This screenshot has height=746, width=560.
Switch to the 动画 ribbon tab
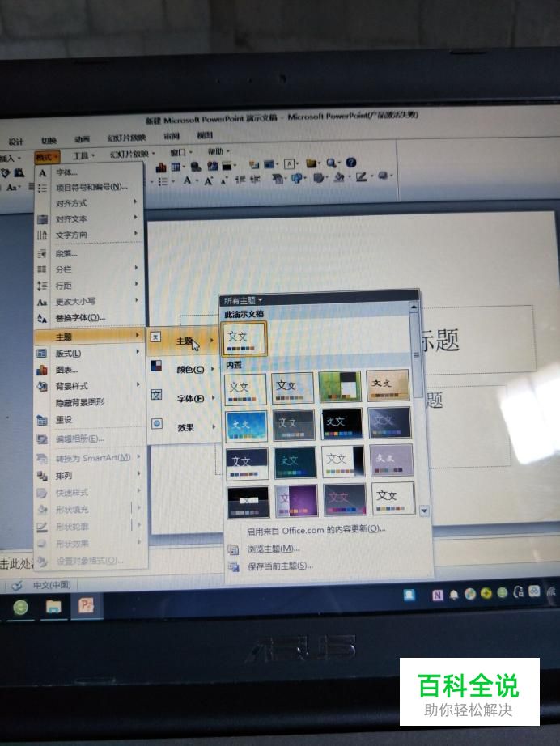[82, 139]
